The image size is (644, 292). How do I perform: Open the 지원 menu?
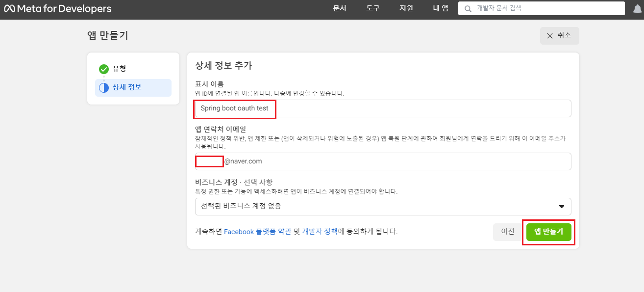click(406, 8)
